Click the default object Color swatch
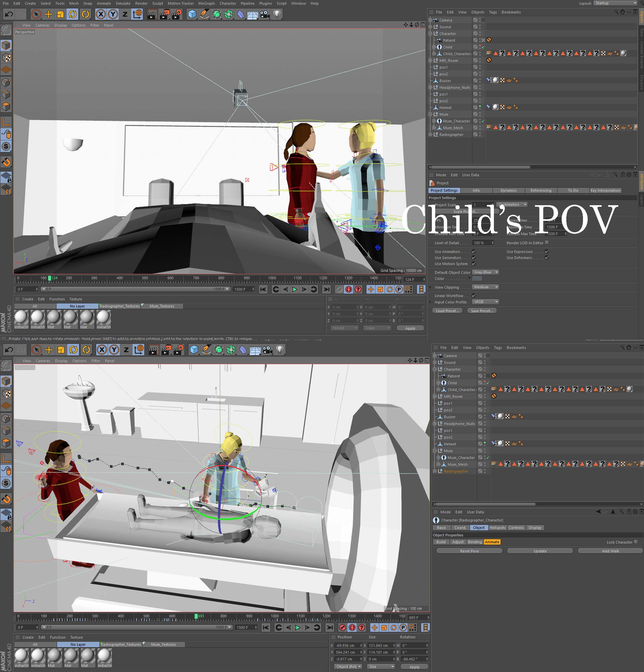 477,278
